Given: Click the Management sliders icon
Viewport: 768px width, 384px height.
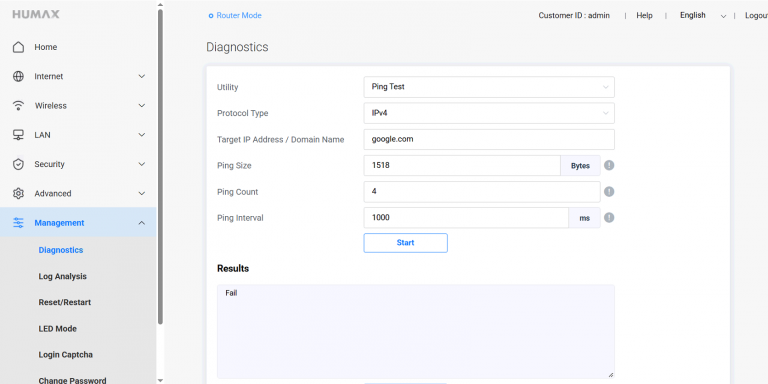Looking at the screenshot, I should 18,223.
